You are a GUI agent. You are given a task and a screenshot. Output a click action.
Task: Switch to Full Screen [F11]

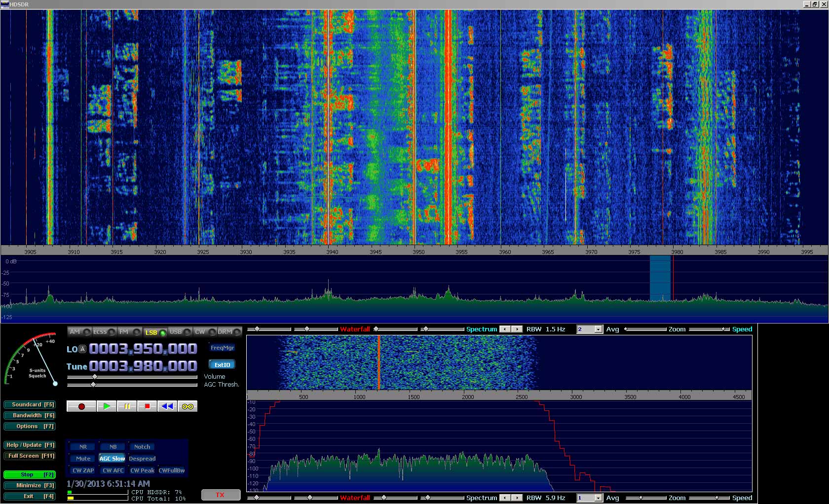30,456
